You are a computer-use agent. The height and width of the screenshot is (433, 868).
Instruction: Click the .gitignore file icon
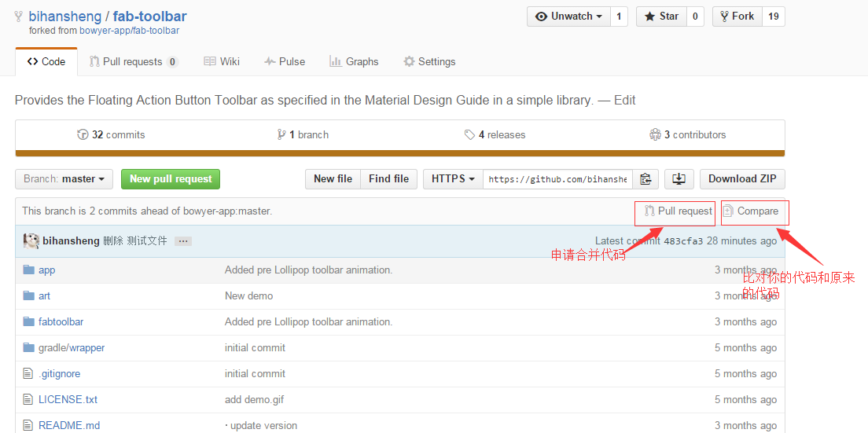[28, 374]
